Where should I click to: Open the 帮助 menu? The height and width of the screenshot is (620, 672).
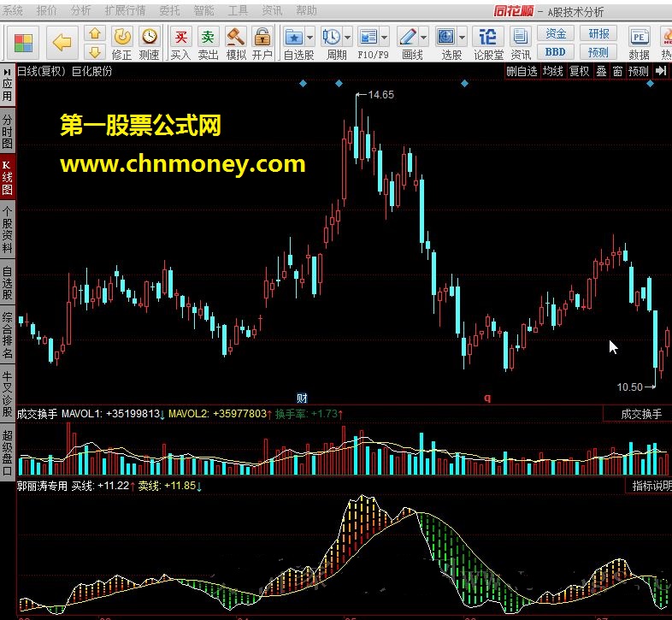coord(306,10)
